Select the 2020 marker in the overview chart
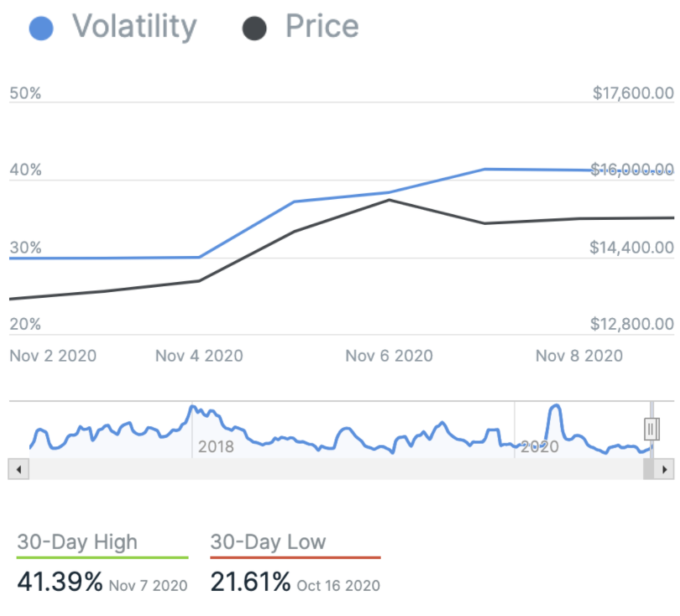The height and width of the screenshot is (616, 680). (x=539, y=446)
